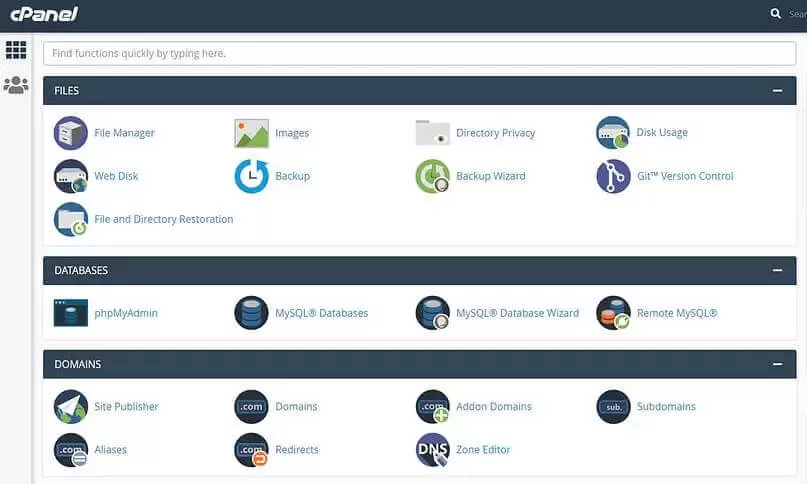
Task: Open the File Manager link
Action: pos(124,133)
